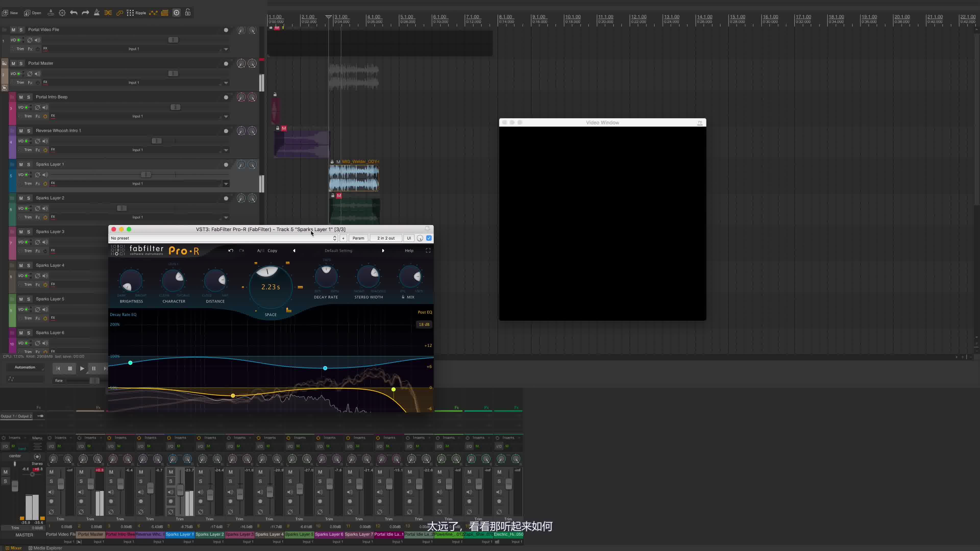The width and height of the screenshot is (980, 551).
Task: Click the UI button in plugin window
Action: coord(409,238)
